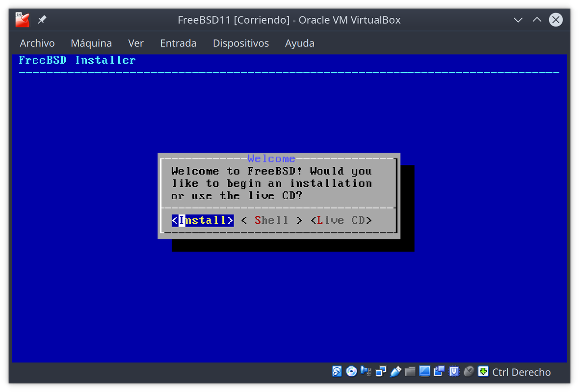The image size is (579, 392).
Task: Click the mouse integration status icon
Action: click(468, 371)
